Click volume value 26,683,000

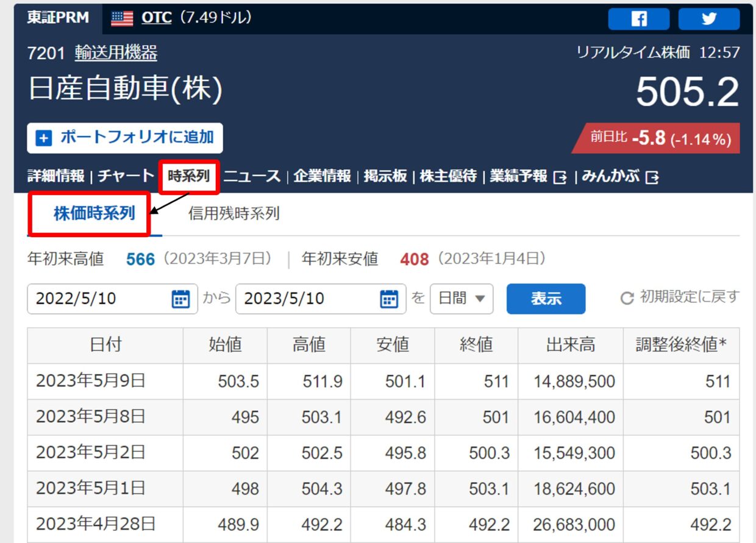click(x=574, y=525)
